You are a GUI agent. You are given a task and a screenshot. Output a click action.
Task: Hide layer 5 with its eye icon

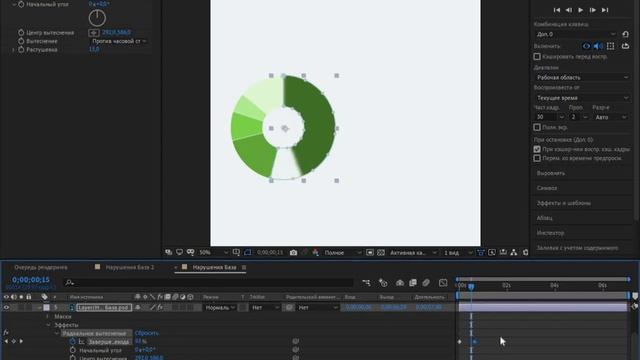pyautogui.click(x=6, y=307)
